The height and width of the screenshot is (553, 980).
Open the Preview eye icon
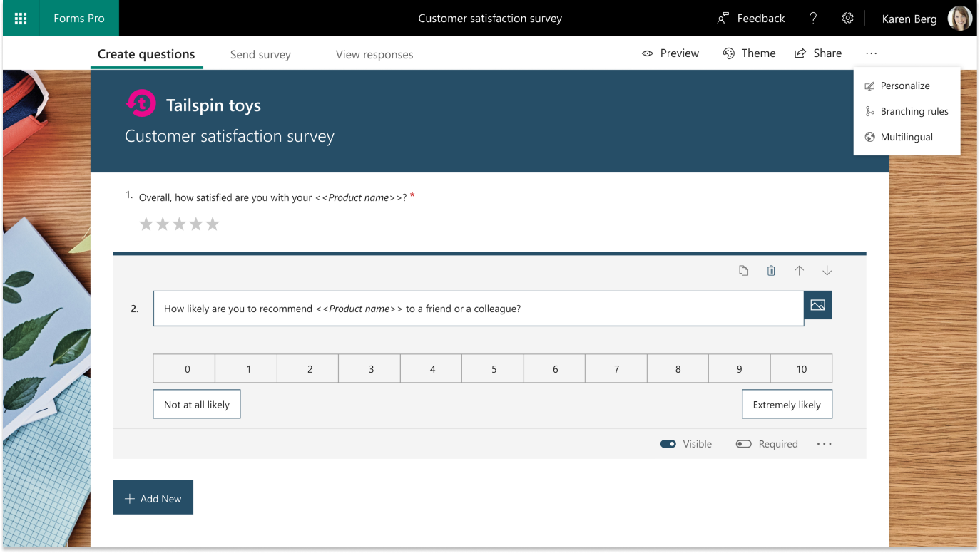tap(648, 53)
